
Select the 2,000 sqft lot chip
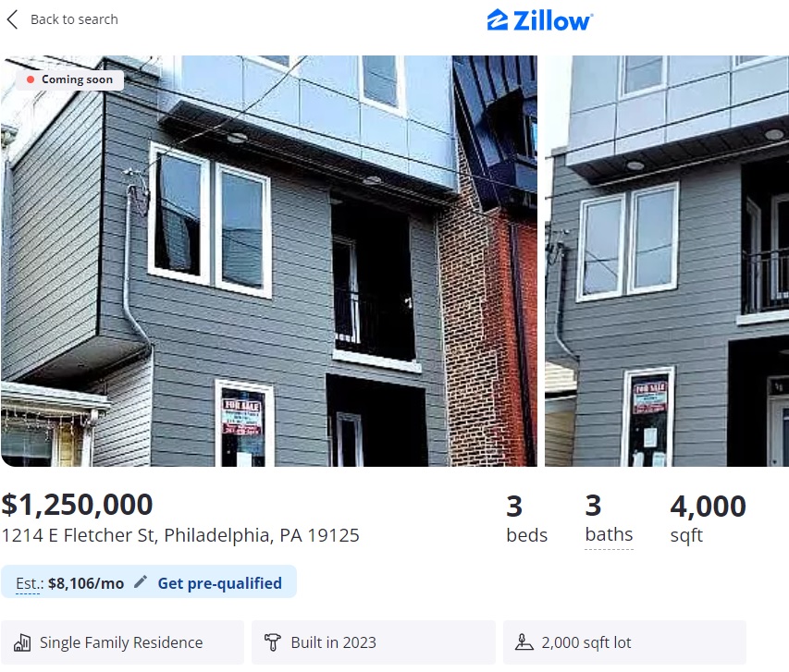coord(624,642)
